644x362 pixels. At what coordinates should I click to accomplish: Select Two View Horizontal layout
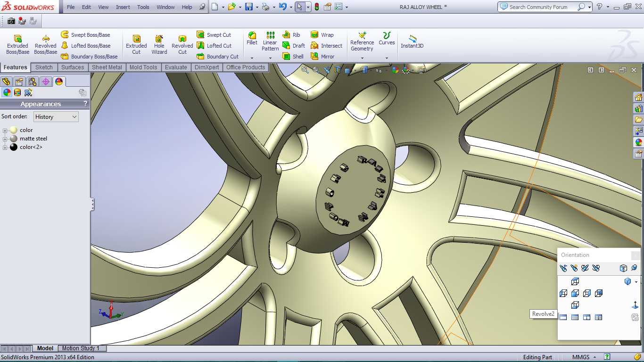(x=575, y=317)
